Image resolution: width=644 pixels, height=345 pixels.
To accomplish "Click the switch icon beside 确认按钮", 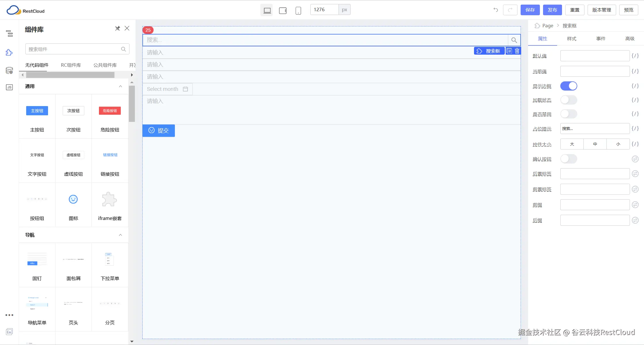I will (x=635, y=159).
